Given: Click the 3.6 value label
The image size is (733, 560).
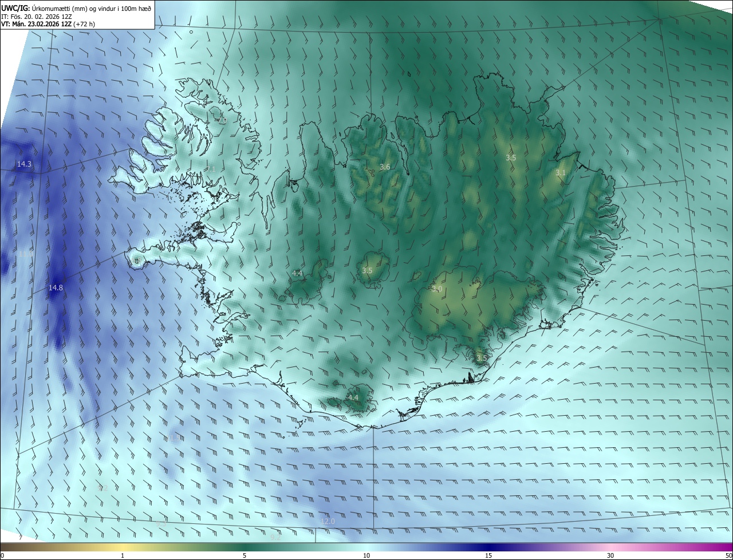Looking at the screenshot, I should point(385,167).
